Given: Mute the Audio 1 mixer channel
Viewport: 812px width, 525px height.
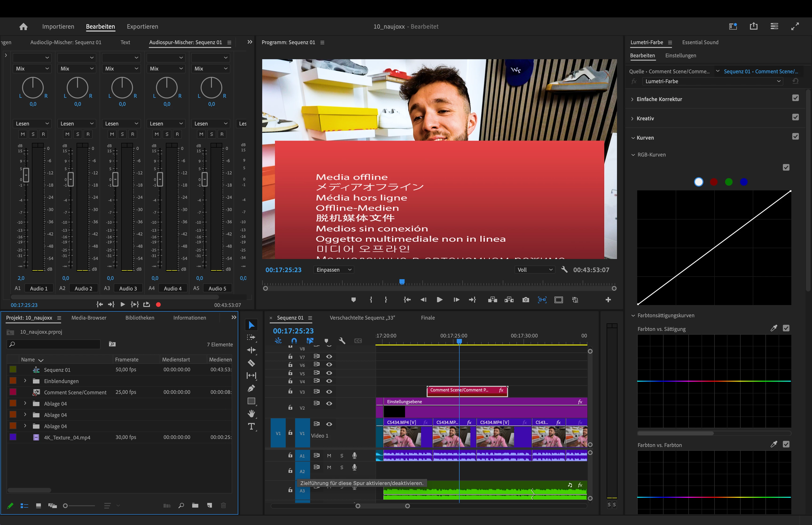Looking at the screenshot, I should point(23,134).
